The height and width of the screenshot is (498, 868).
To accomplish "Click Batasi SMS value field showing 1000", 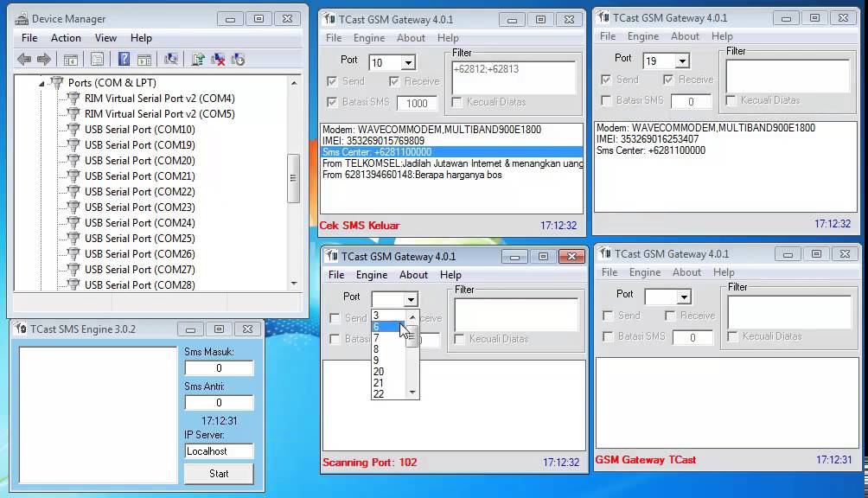I will (417, 103).
